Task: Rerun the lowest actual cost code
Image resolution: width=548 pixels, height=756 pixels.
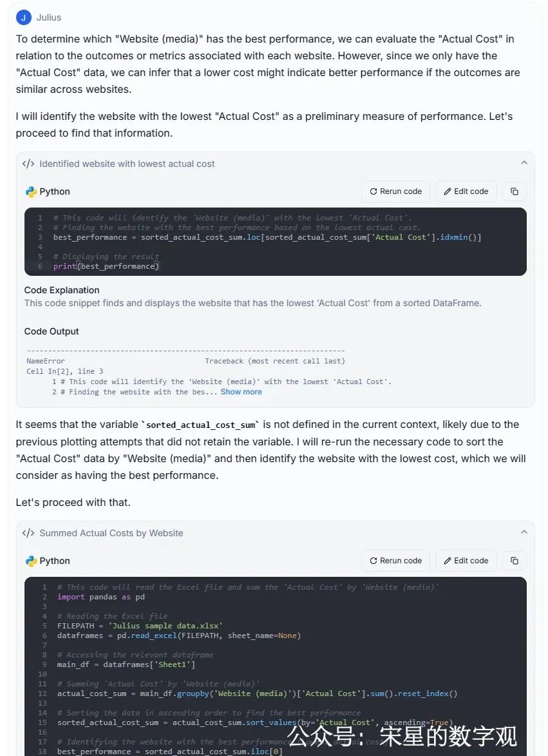Action: 395,191
